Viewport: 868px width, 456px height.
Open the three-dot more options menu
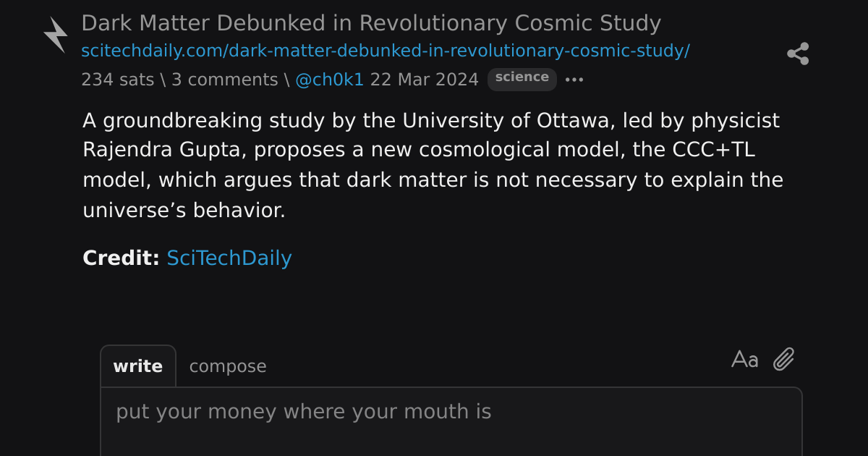574,80
